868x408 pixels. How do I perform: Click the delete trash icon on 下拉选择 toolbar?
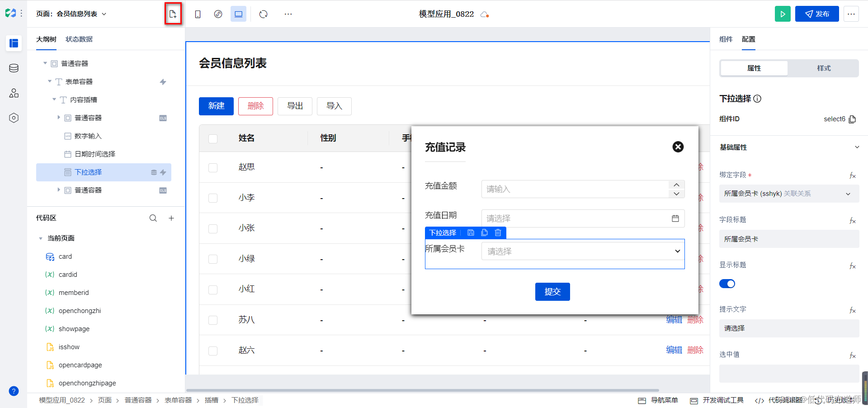pos(498,232)
